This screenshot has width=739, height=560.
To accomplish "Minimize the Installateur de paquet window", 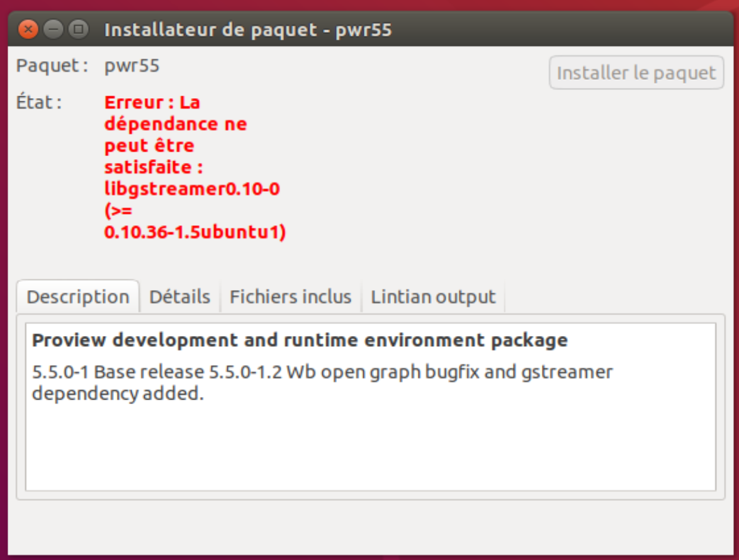I will click(54, 30).
